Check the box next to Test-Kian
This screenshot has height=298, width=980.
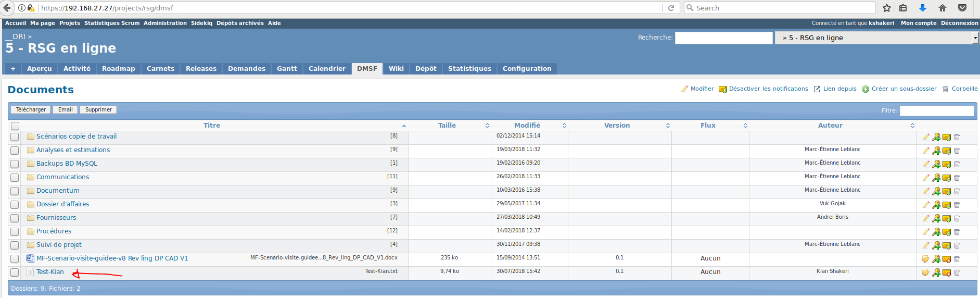pyautogui.click(x=15, y=272)
